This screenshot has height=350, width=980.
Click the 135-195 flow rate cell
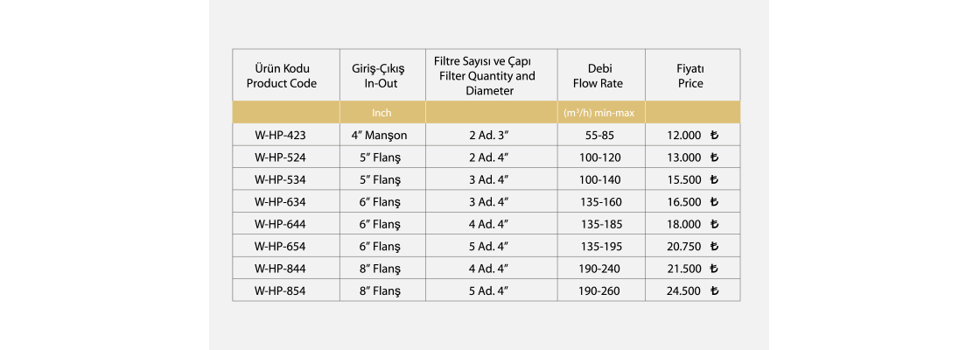coord(598,247)
